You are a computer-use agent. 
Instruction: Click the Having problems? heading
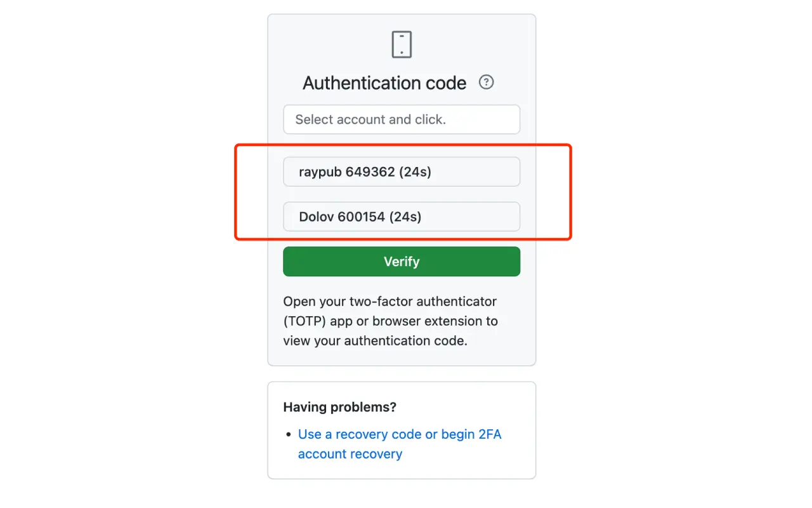coord(339,407)
